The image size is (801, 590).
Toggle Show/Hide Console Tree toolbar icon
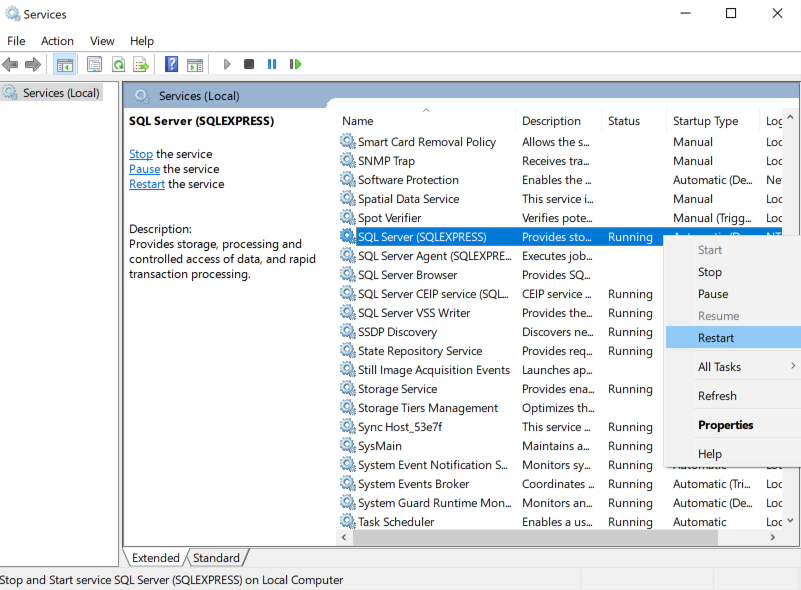point(65,64)
